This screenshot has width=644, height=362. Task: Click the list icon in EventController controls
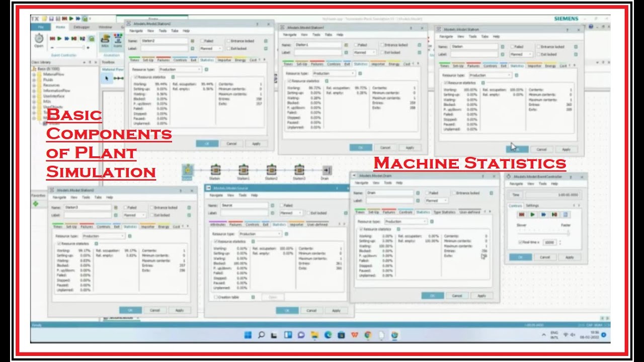[x=566, y=214]
